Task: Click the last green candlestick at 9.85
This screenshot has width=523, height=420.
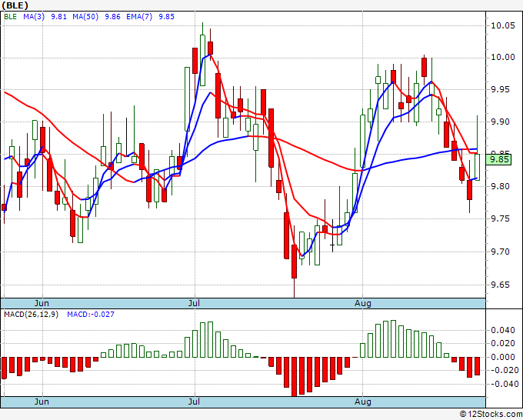Action: click(x=478, y=167)
